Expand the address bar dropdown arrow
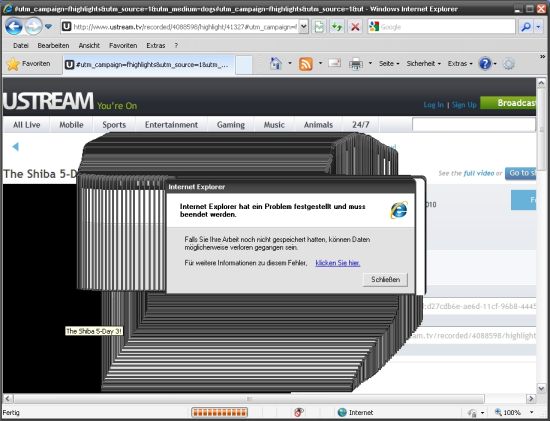The width and height of the screenshot is (550, 421). [x=303, y=27]
